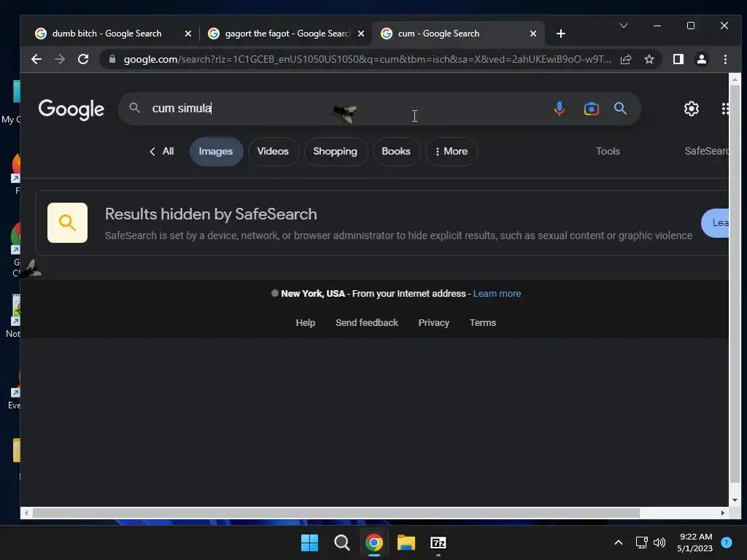
Task: Go back with the browser back arrow
Action: pos(36,59)
